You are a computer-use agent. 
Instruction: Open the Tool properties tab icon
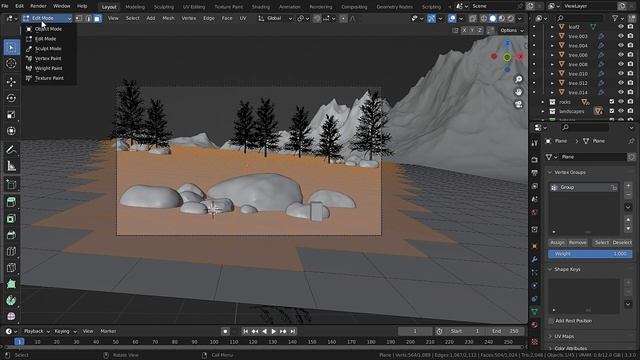[x=535, y=143]
